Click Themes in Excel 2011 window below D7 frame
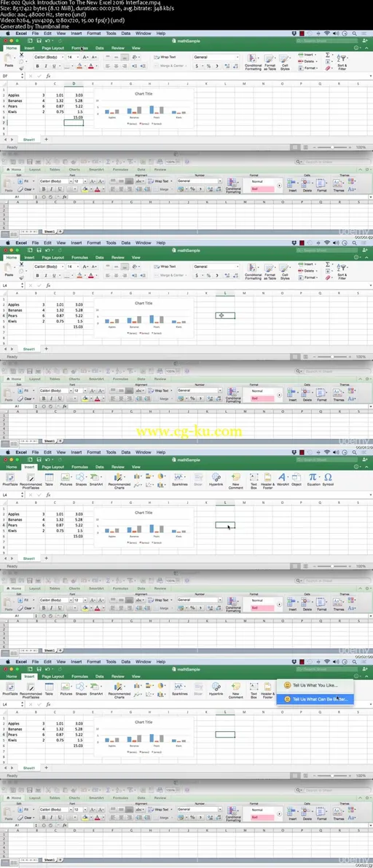Image resolution: width=373 pixels, height=868 pixels. (338, 184)
